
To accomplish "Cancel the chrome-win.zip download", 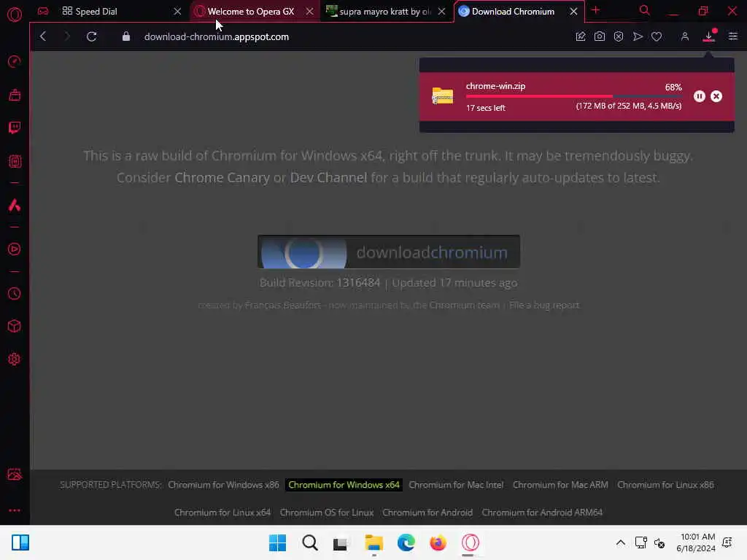I will click(716, 96).
